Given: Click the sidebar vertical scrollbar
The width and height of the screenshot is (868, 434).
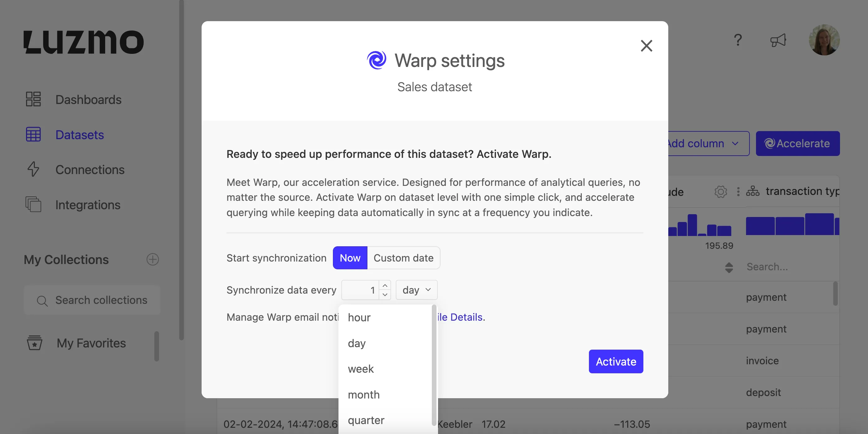Looking at the screenshot, I should point(181,170).
